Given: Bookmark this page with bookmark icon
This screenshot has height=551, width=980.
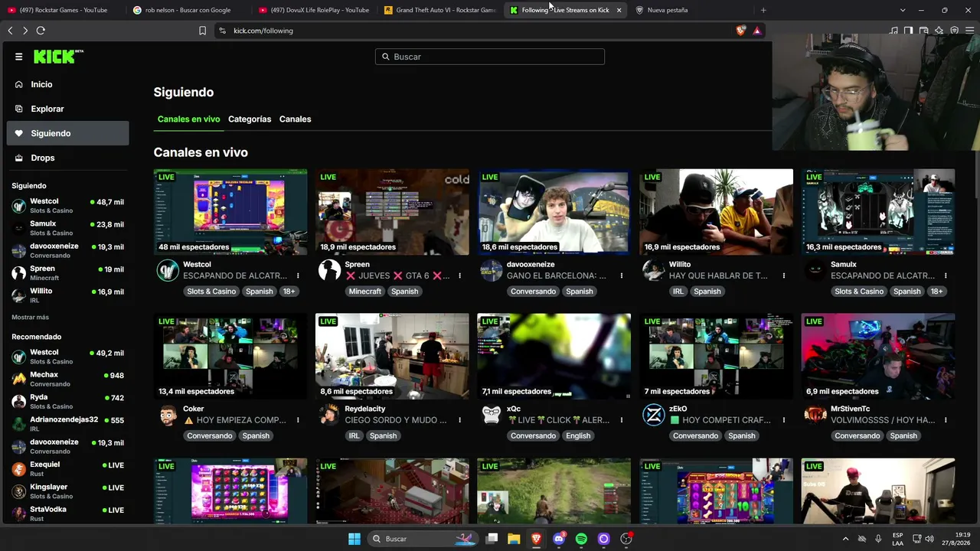Looking at the screenshot, I should pyautogui.click(x=202, y=31).
